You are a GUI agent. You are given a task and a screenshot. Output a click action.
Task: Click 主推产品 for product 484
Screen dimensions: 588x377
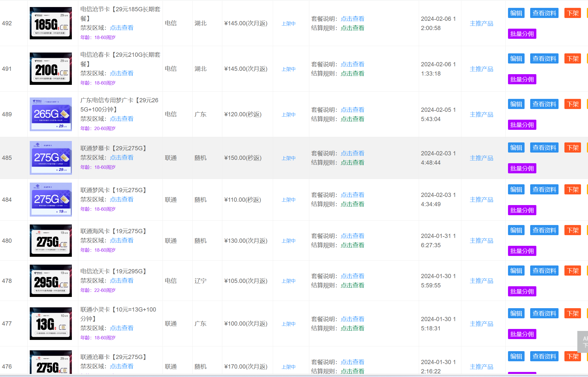coord(481,199)
